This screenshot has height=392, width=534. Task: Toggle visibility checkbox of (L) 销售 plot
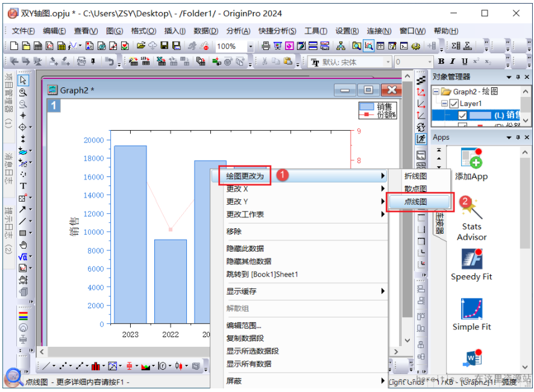click(462, 116)
